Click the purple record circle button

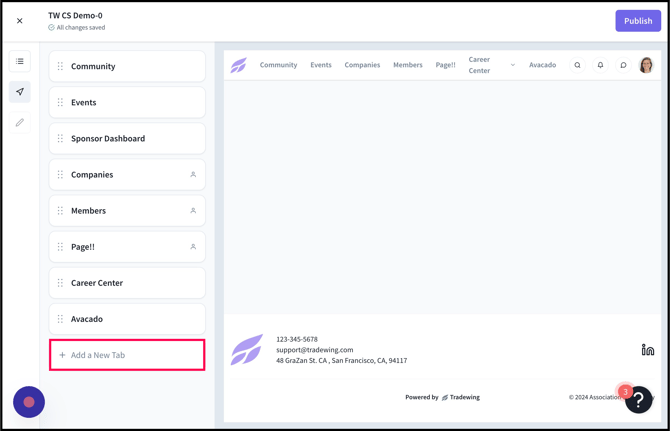[29, 401]
